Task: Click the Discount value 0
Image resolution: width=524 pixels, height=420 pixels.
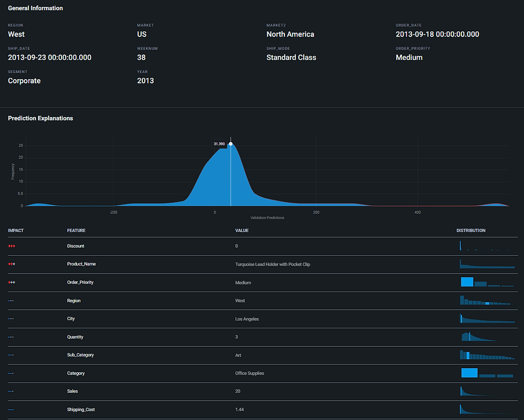Action: (x=236, y=246)
